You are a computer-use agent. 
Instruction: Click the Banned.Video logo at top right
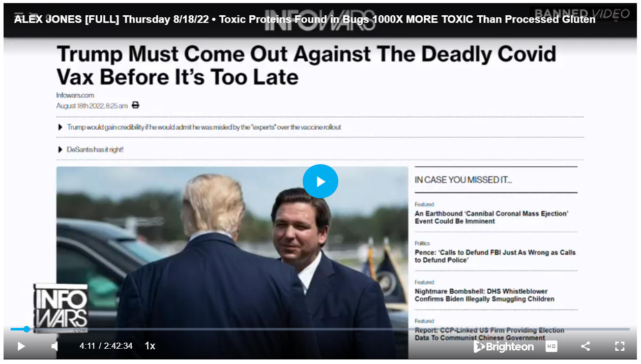(x=582, y=14)
